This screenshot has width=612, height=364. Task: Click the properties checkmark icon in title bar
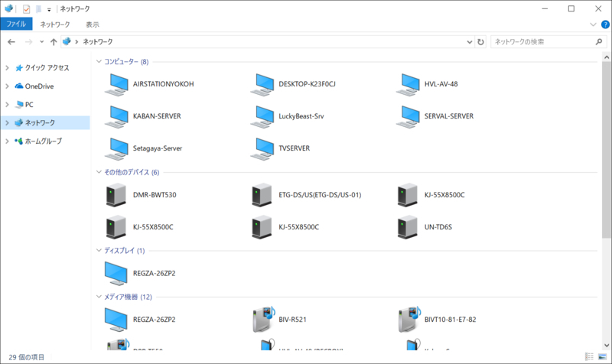(x=26, y=8)
